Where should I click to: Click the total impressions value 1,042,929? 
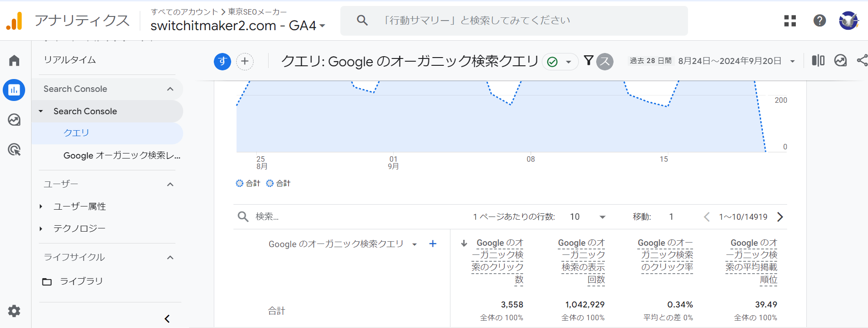pyautogui.click(x=585, y=305)
